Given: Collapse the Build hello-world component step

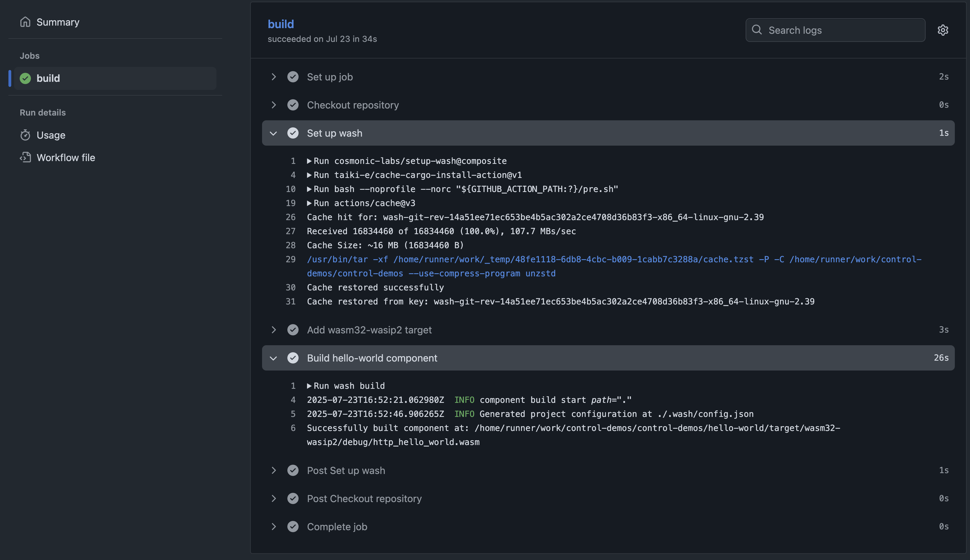Looking at the screenshot, I should click(x=274, y=358).
